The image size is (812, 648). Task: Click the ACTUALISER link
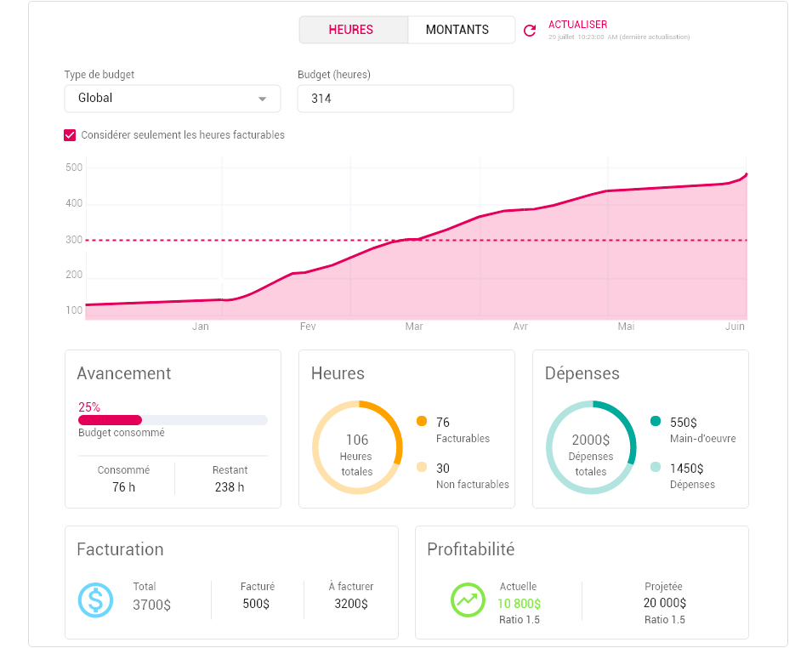(x=578, y=25)
